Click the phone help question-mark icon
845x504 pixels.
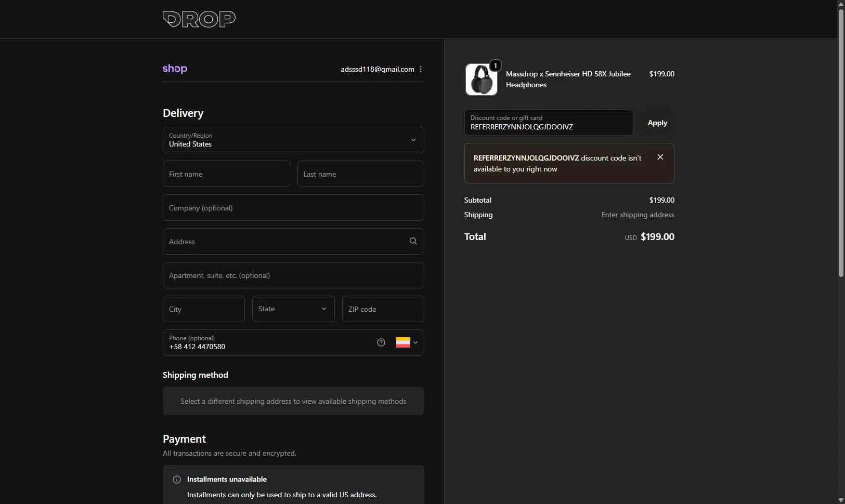[381, 342]
